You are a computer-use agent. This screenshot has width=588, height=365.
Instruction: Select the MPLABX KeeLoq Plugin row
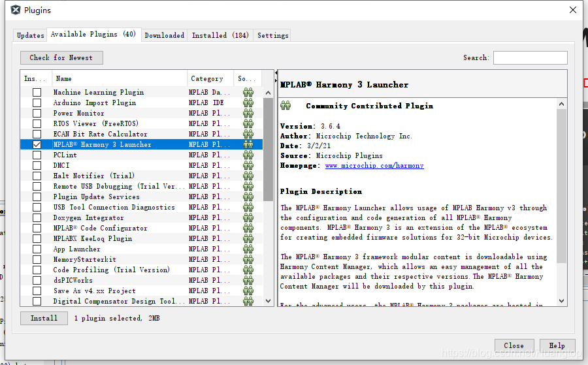[141, 239]
